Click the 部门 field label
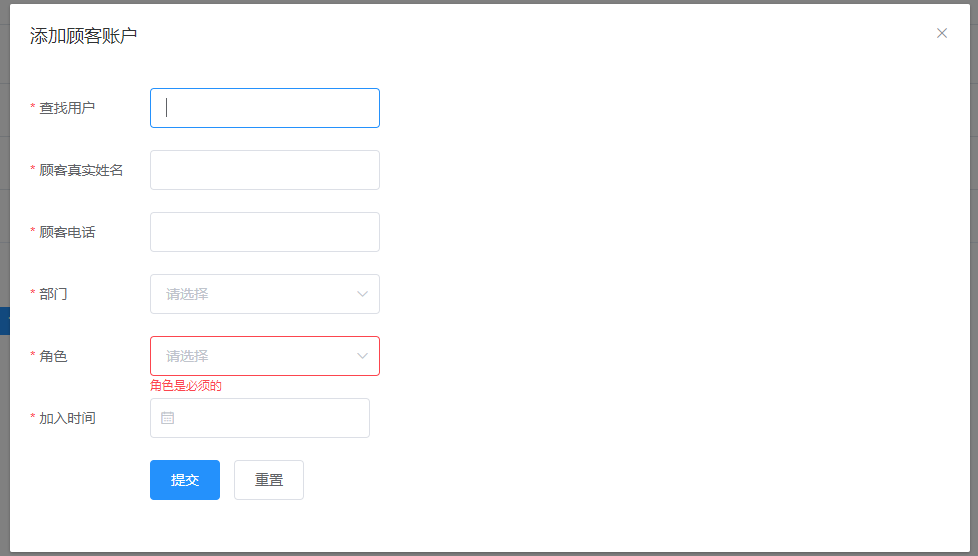 tap(53, 294)
